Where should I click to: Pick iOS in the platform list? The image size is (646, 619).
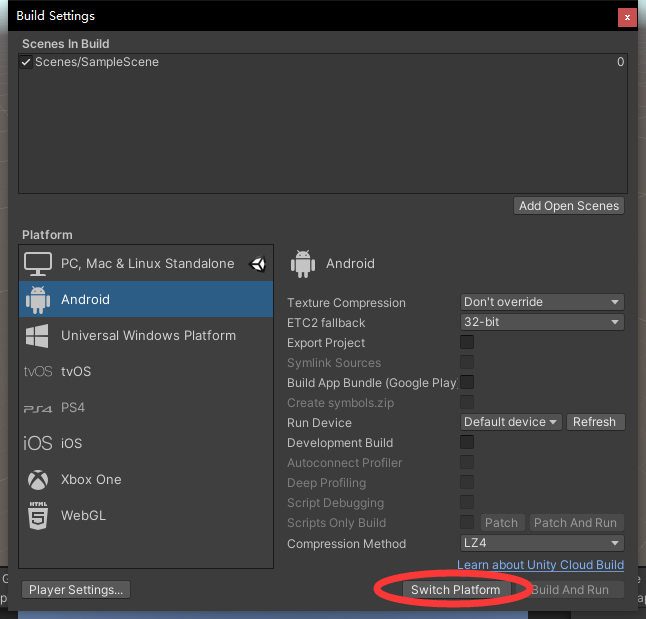point(146,443)
